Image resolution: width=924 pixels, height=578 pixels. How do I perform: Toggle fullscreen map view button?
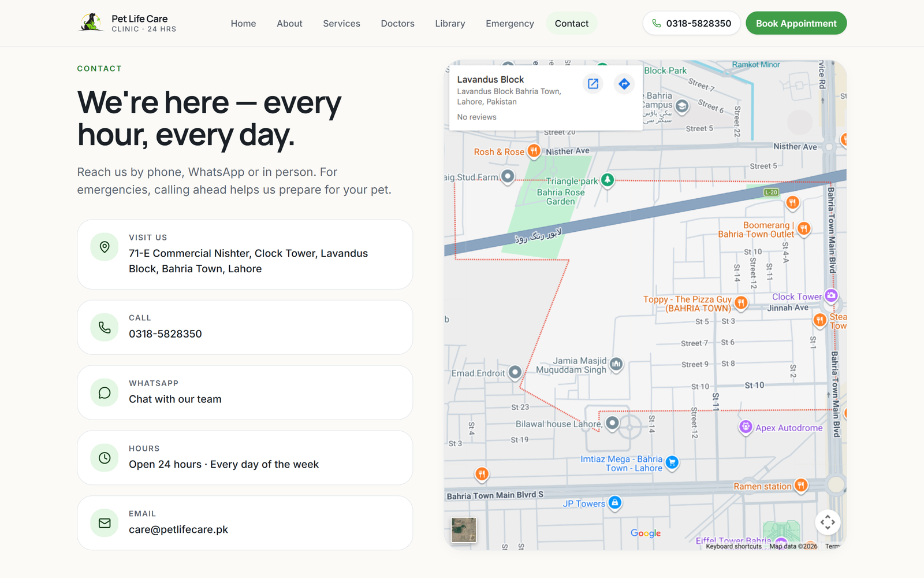coord(828,522)
